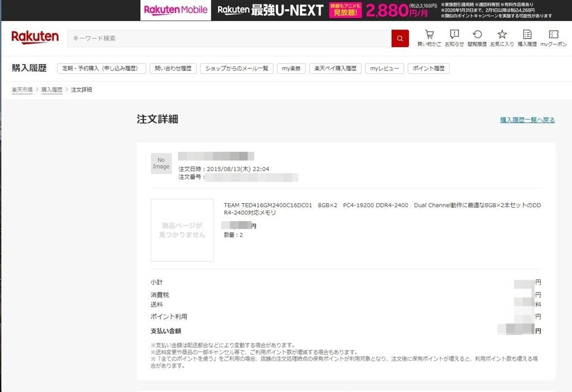The height and width of the screenshot is (392, 572).
Task: Open the ショップからのメール一覧 tab
Action: (x=236, y=68)
